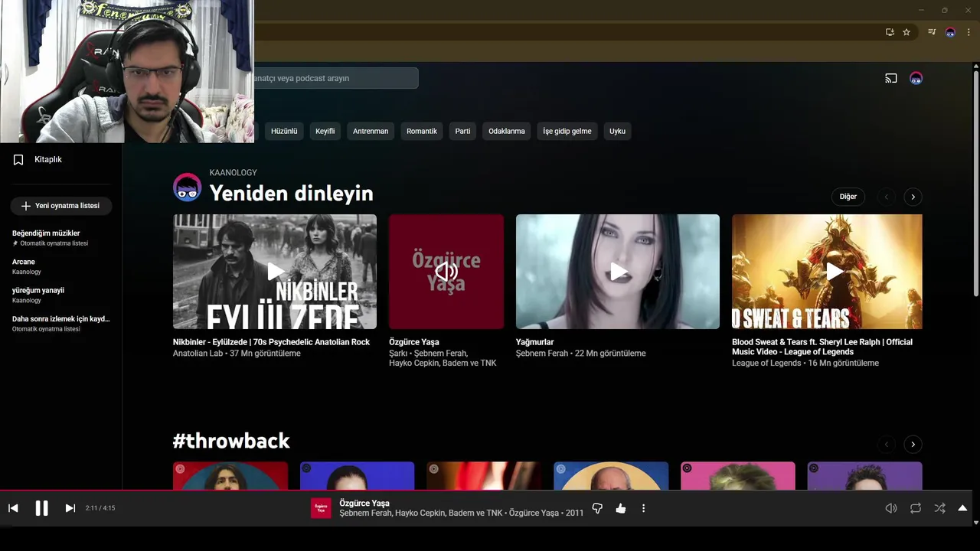Click the install app icon in the address bar
Viewport: 980px width, 551px height.
point(890,32)
